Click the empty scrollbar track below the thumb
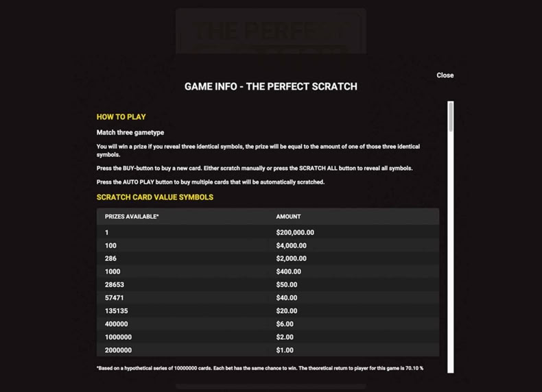This screenshot has height=392, width=542. point(450,252)
